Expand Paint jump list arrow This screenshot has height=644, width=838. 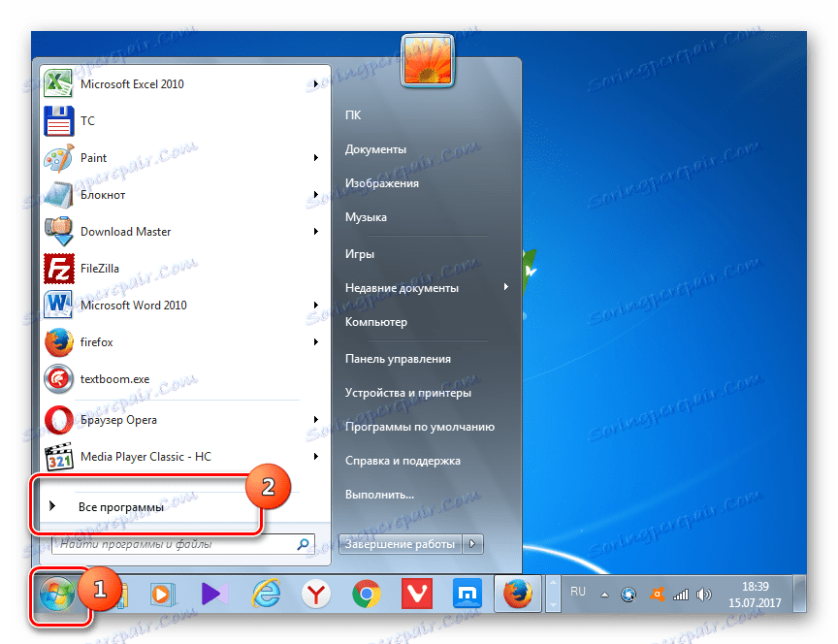pos(316,158)
